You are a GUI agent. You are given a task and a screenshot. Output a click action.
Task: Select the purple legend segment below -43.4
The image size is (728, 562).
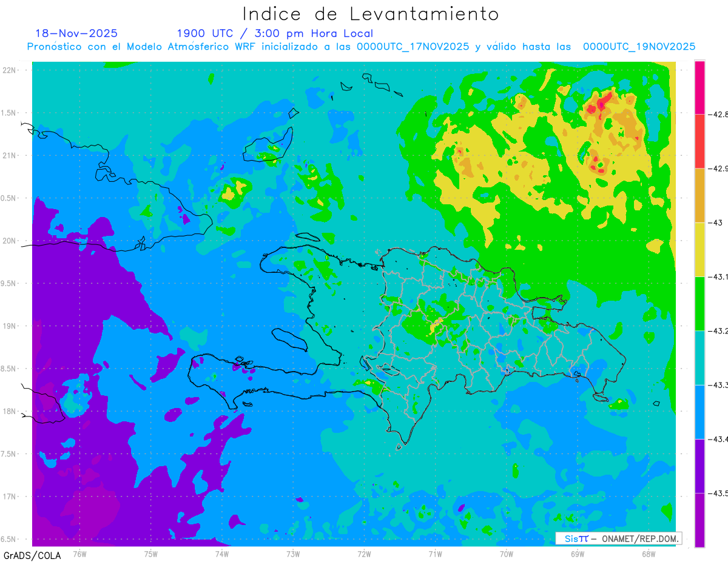click(x=699, y=466)
